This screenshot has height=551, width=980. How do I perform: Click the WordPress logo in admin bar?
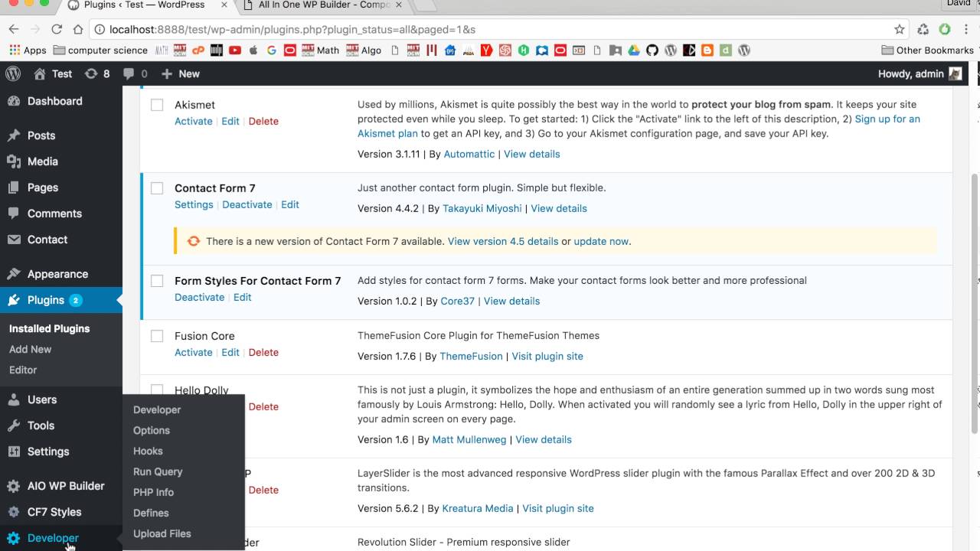coord(13,73)
